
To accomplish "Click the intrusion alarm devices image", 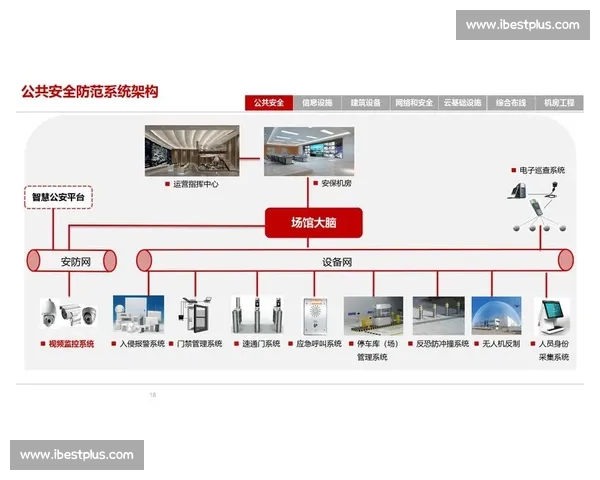I will pos(139,314).
